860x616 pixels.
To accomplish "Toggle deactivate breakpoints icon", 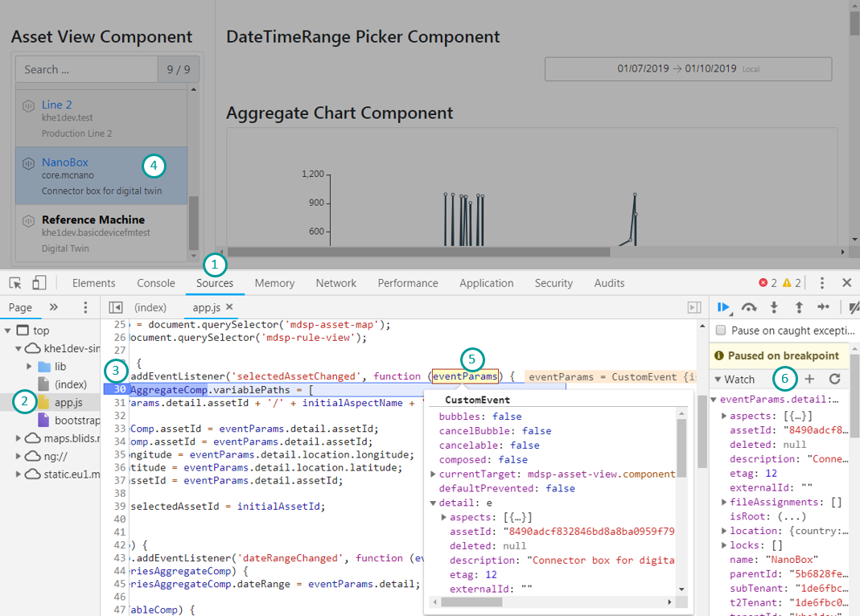I will (x=854, y=307).
